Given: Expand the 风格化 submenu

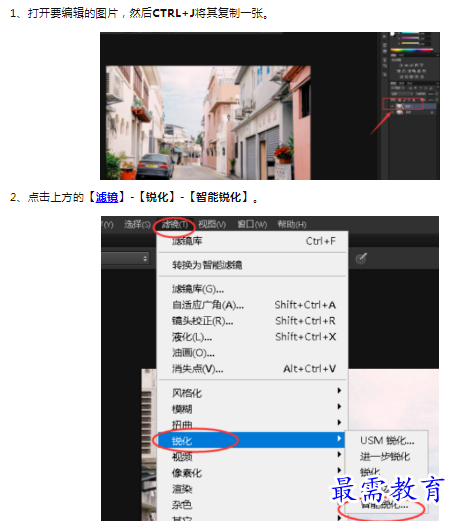Looking at the screenshot, I should [252, 393].
